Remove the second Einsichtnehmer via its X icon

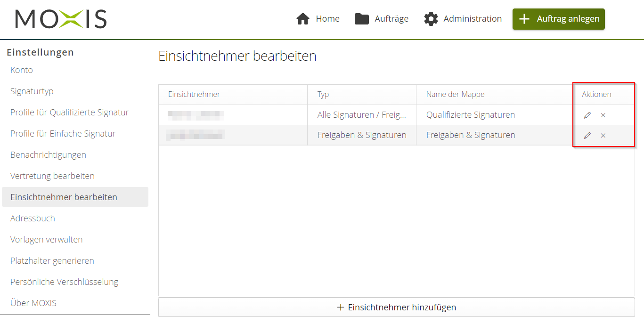[x=603, y=136]
